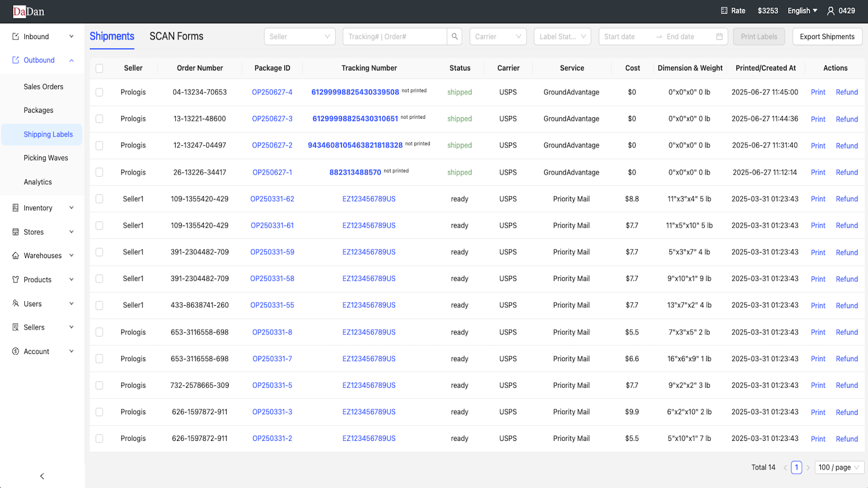
Task: Select the checkbox for order 04-13234-70653
Action: [99, 92]
